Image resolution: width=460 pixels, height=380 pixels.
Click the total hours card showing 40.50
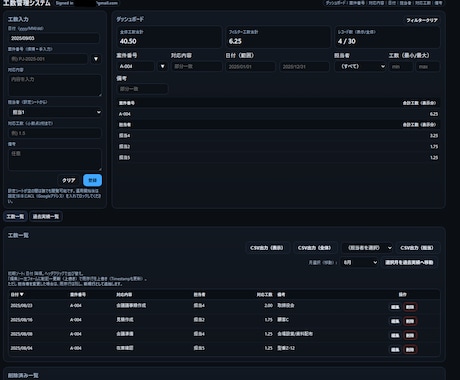(169, 37)
